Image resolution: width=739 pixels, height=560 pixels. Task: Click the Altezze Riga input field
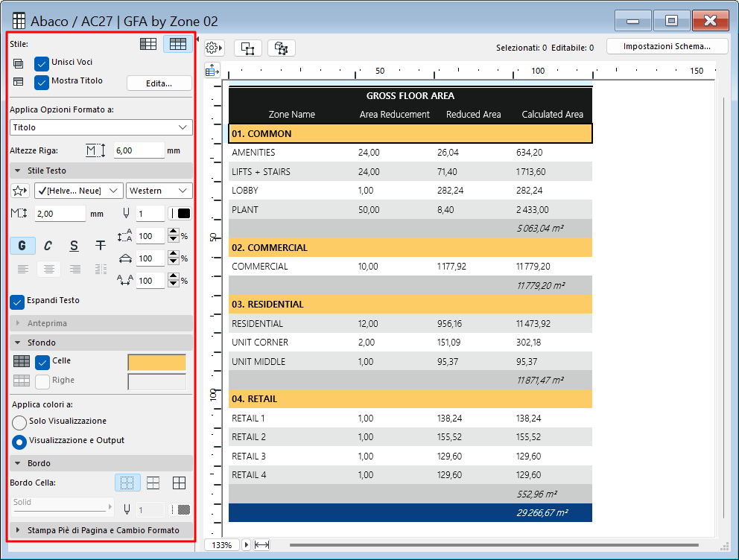139,150
